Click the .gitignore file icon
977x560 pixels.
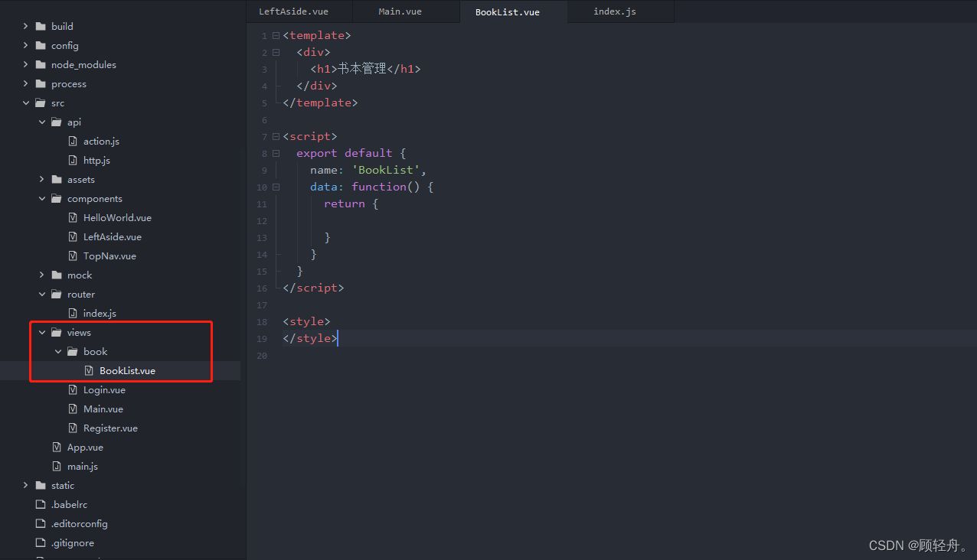pyautogui.click(x=41, y=543)
